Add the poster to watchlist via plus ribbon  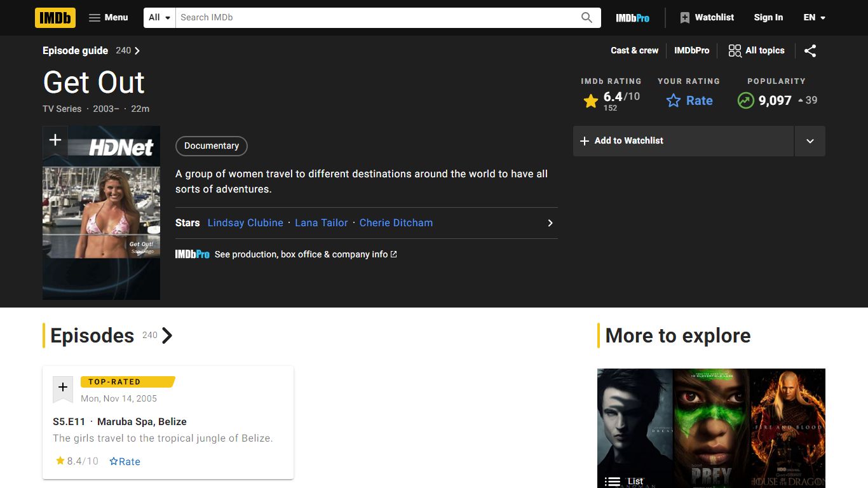(55, 140)
